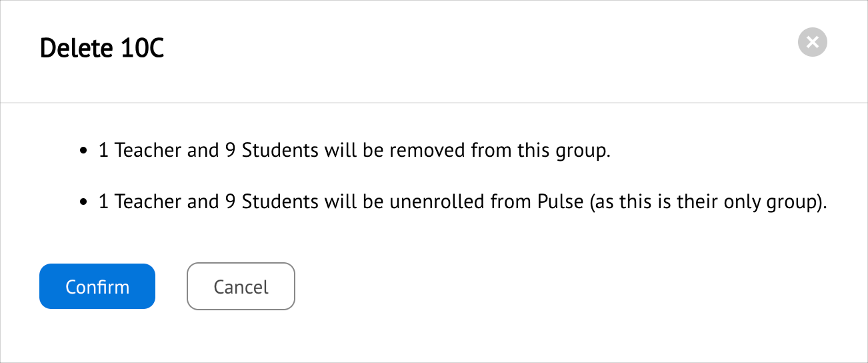
Task: Select the Delete 10C dialog title
Action: pos(102,49)
